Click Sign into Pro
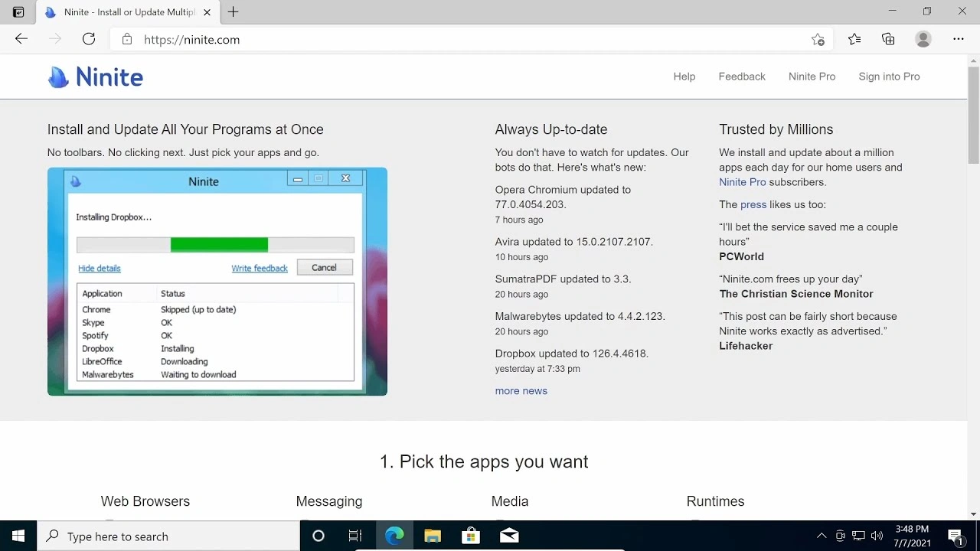Image resolution: width=980 pixels, height=551 pixels. coord(889,77)
